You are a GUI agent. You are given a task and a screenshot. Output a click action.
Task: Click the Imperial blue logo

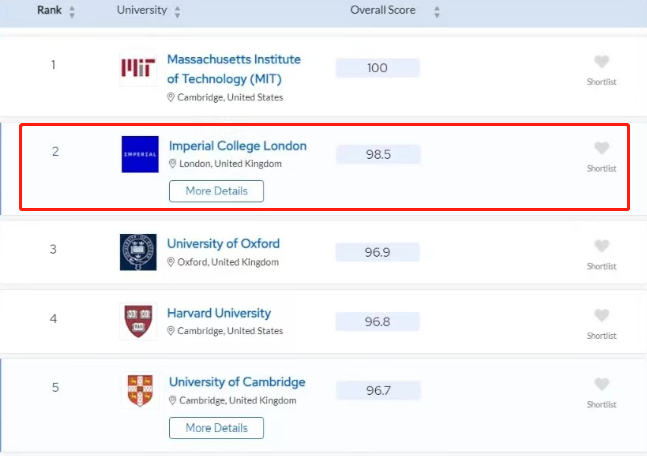coord(140,154)
